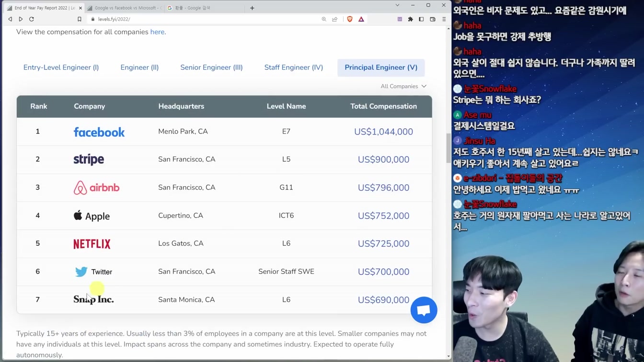Select the Entry-Level Engineer (I) tab

tap(61, 68)
